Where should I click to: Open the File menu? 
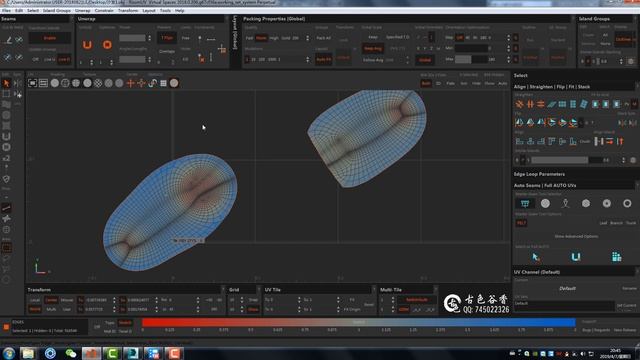click(6, 11)
